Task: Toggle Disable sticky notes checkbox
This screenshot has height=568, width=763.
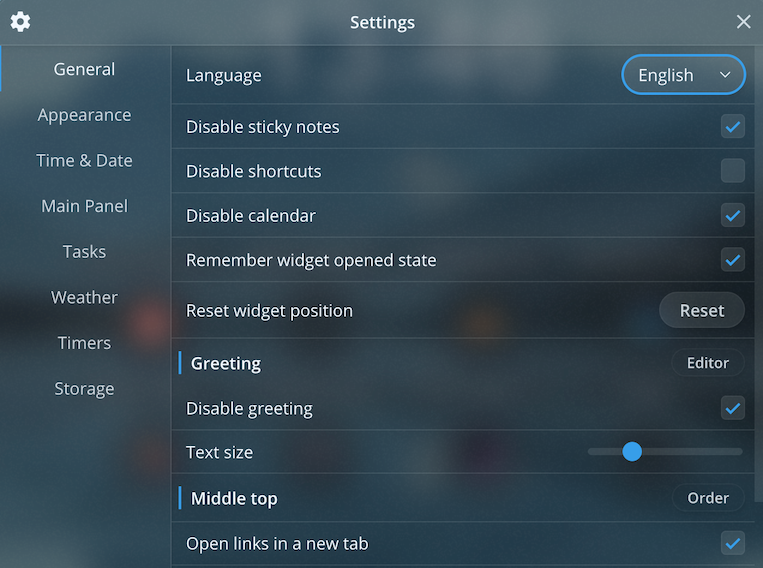Action: point(733,127)
